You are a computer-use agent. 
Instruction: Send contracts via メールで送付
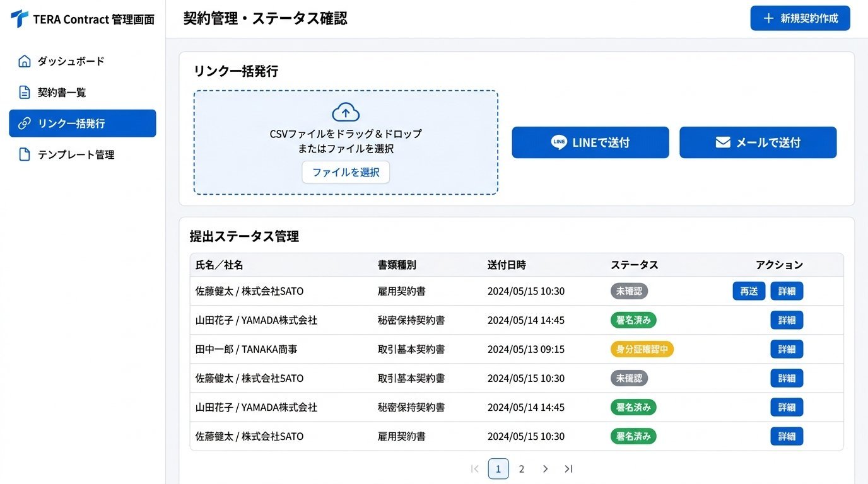(x=758, y=142)
